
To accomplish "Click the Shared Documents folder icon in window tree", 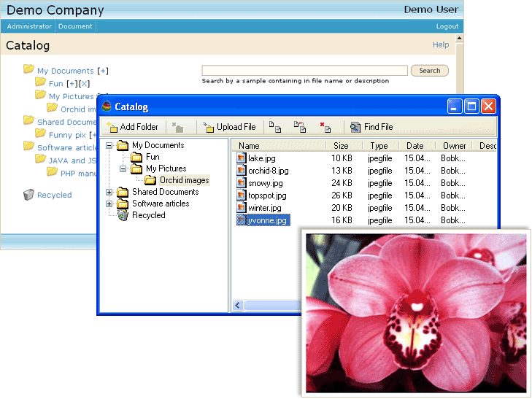I will 123,193.
